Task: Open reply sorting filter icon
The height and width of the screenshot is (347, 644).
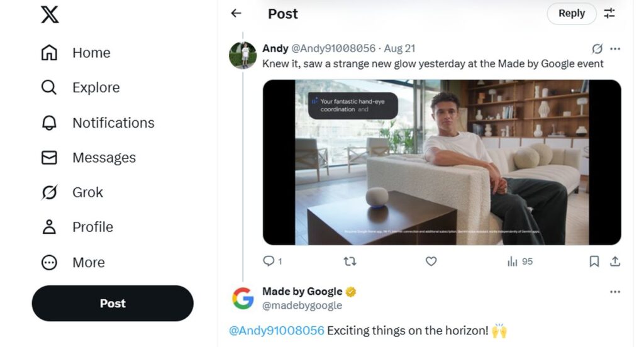Action: [609, 13]
